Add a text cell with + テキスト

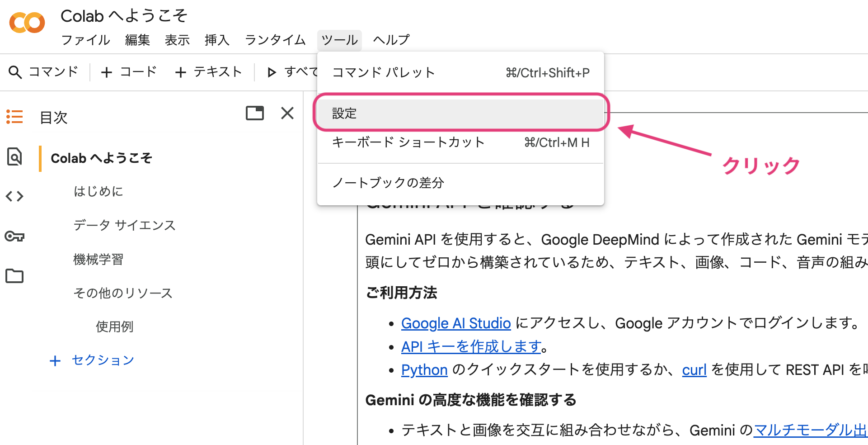click(209, 72)
